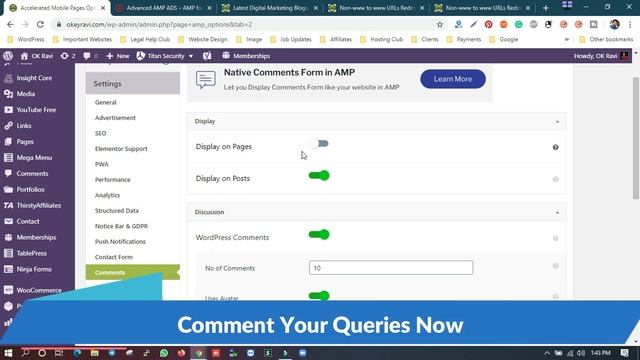Select Notice Bar & GDPR tab
640x360 pixels.
121,226
